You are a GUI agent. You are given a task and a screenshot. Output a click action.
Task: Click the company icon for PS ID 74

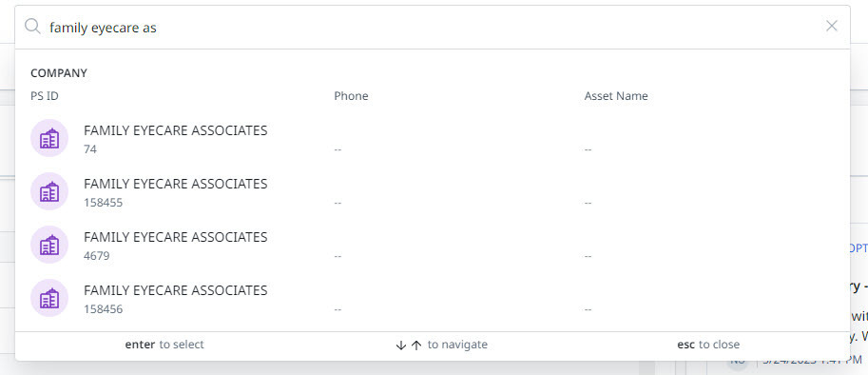(49, 138)
